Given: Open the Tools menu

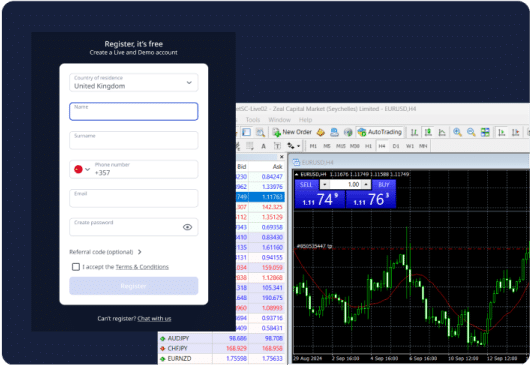Looking at the screenshot, I should coord(253,120).
